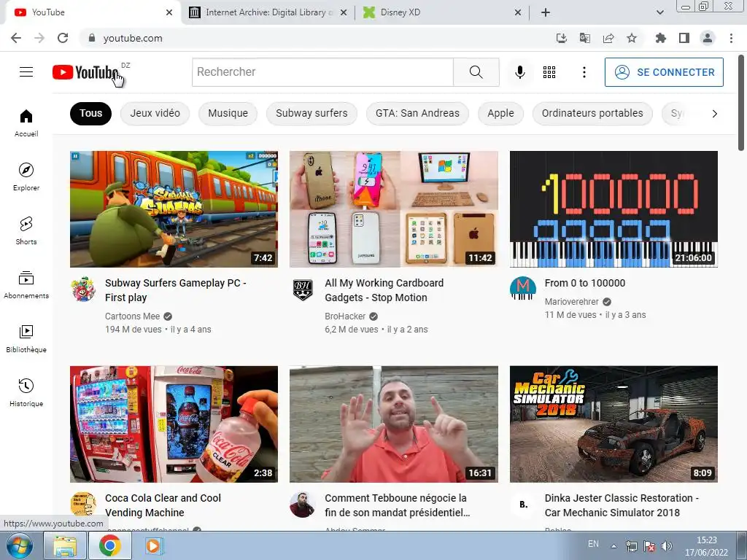Viewport: 747px width, 560px height.
Task: Select the Subway surfers filter chip
Action: pos(311,113)
